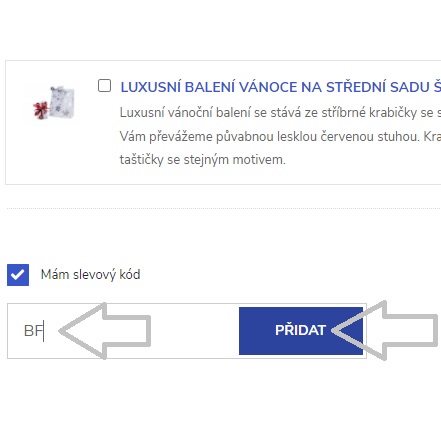The height and width of the screenshot is (441, 441).
Task: Click the line starting Vám převážeme půvabnou
Action: tap(280, 136)
